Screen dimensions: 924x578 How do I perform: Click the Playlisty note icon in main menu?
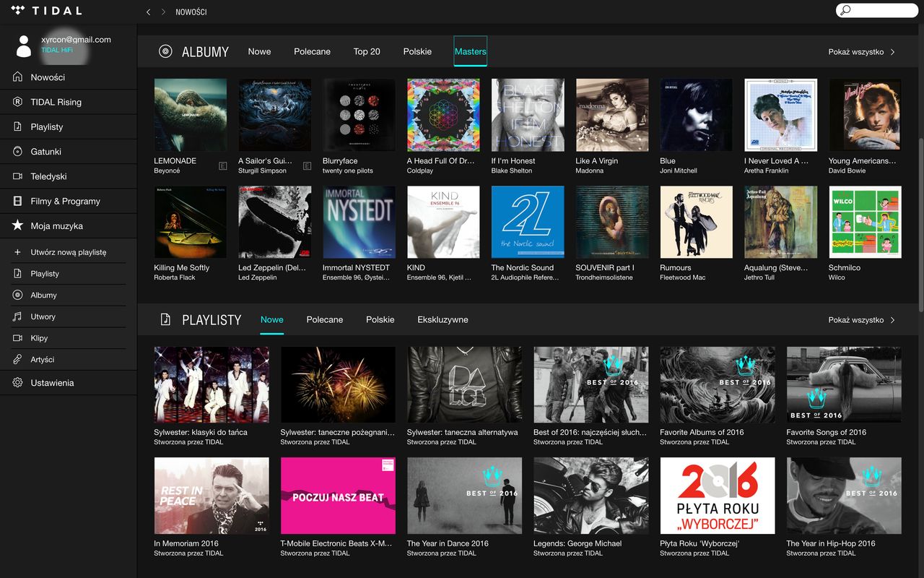coord(17,126)
